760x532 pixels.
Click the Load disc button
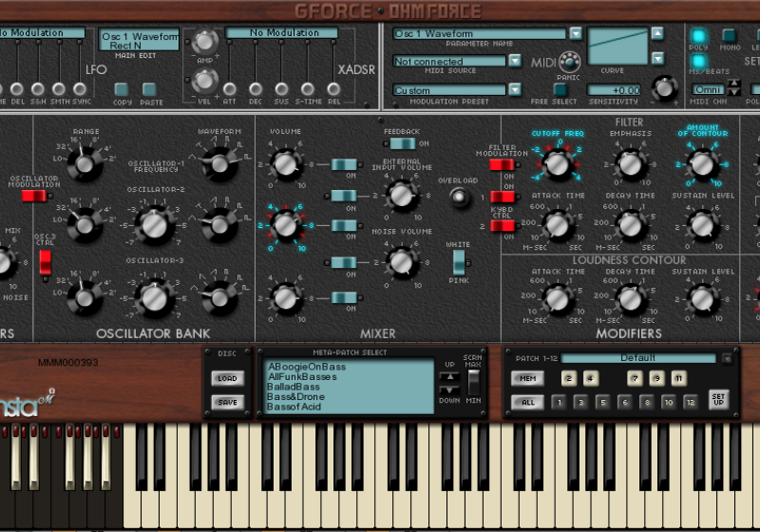point(227,378)
